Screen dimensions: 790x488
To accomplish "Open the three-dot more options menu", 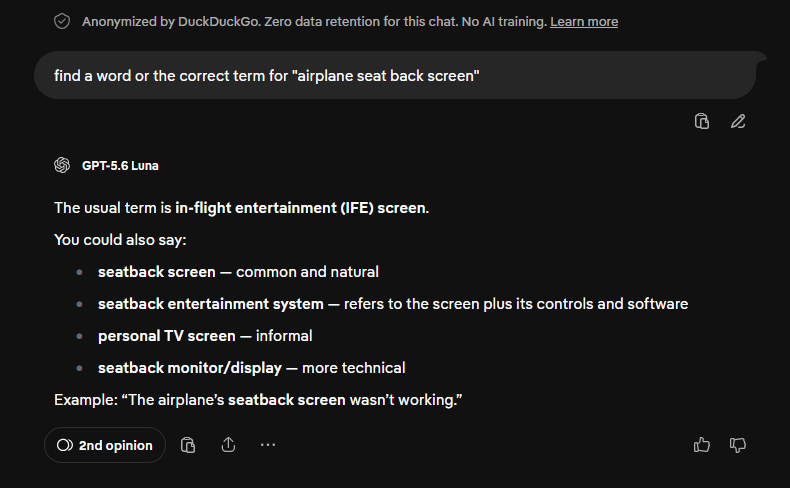I will click(x=268, y=445).
